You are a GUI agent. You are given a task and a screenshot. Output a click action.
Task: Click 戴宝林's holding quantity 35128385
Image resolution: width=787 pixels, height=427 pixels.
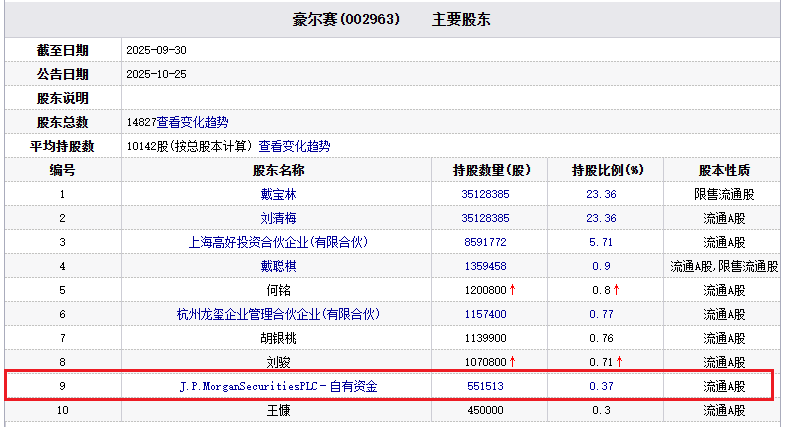485,194
